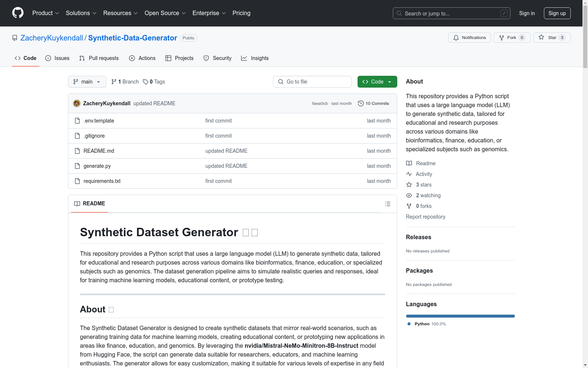The image size is (588, 368).
Task: Open the 1 Branch link
Action: point(125,82)
